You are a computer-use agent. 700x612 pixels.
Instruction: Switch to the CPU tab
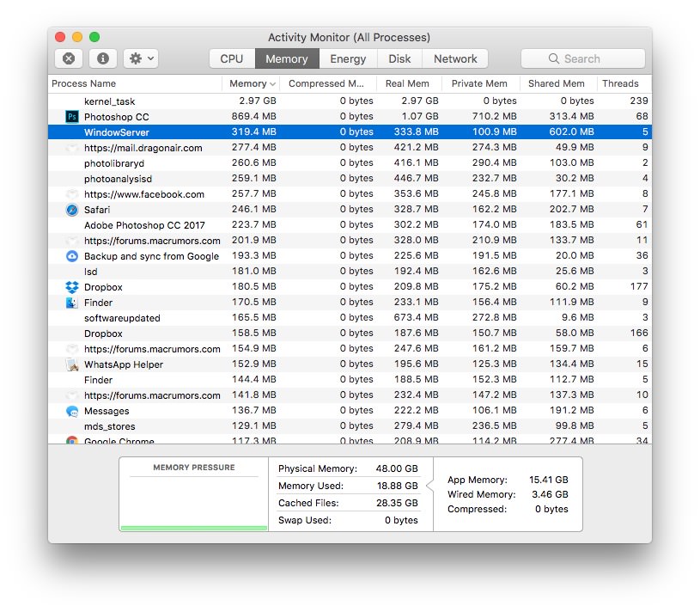coord(232,58)
